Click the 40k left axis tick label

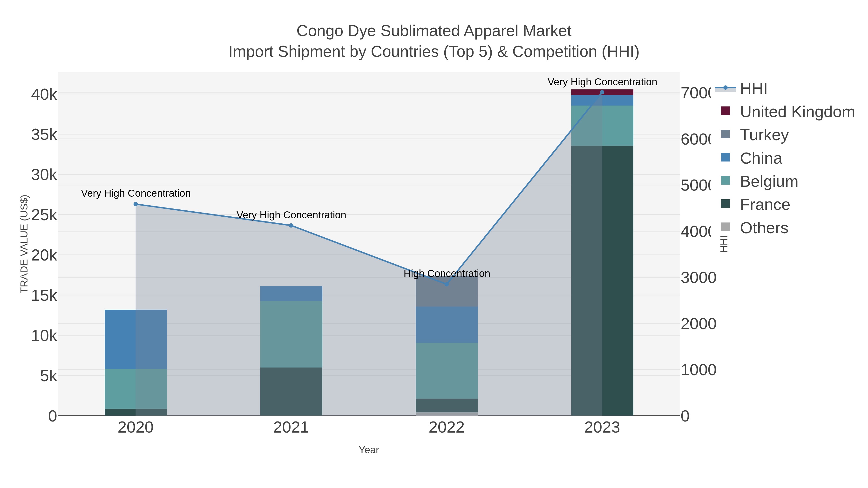[x=44, y=95]
